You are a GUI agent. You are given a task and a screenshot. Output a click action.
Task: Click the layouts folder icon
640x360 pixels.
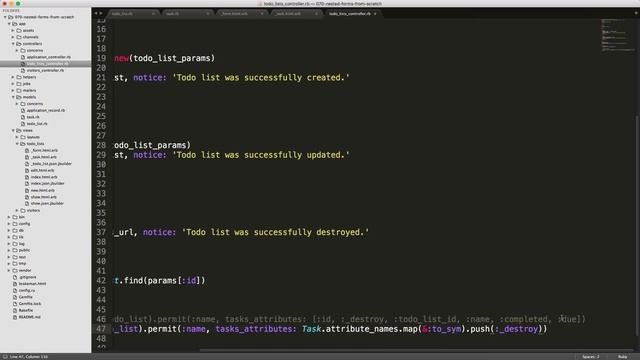click(23, 137)
